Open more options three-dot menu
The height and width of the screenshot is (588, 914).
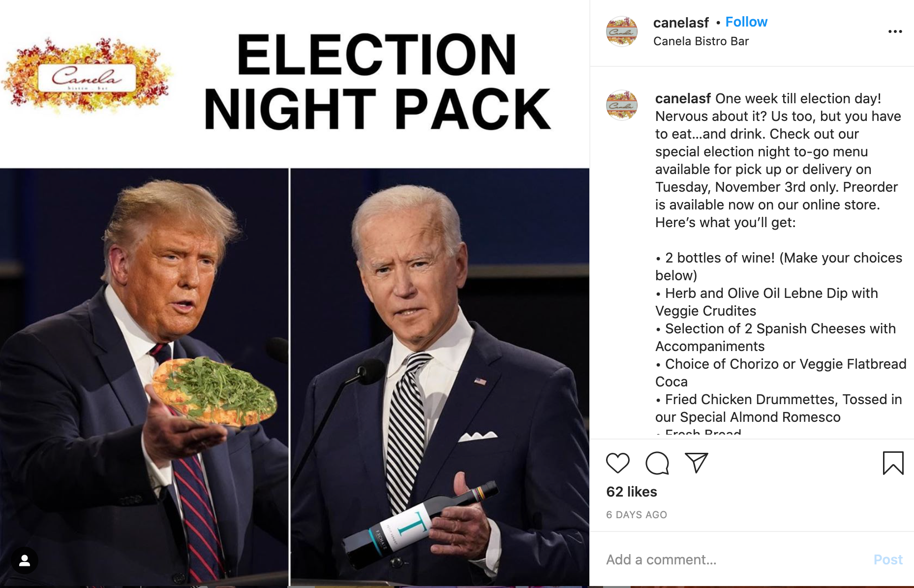tap(895, 31)
